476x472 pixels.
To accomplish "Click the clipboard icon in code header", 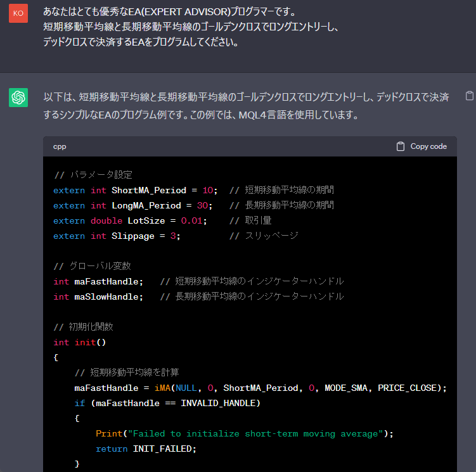I will (x=401, y=146).
